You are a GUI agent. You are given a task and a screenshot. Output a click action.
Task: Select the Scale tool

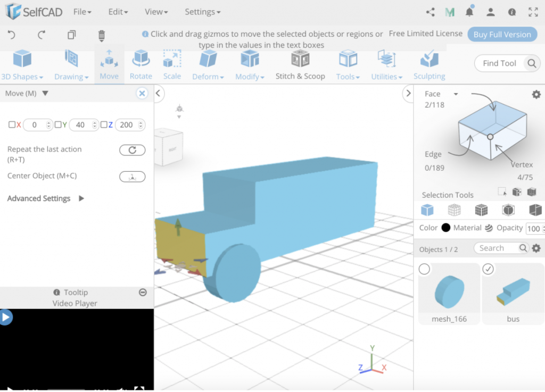[x=172, y=65]
